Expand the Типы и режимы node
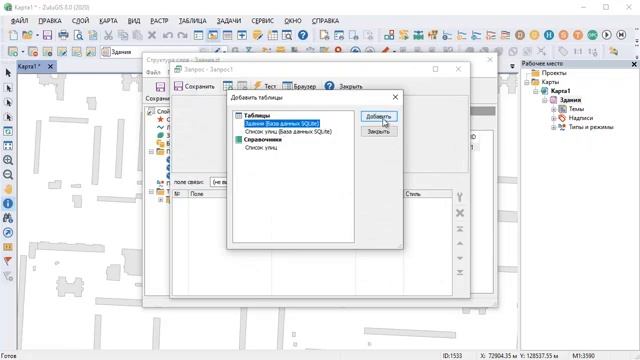Image resolution: width=640 pixels, height=360 pixels. [x=554, y=127]
